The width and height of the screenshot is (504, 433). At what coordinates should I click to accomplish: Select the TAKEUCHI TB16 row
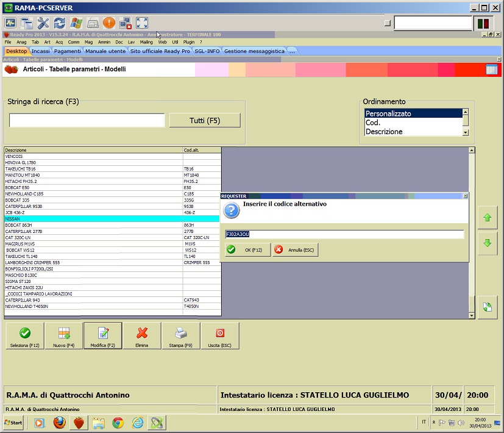pos(112,169)
